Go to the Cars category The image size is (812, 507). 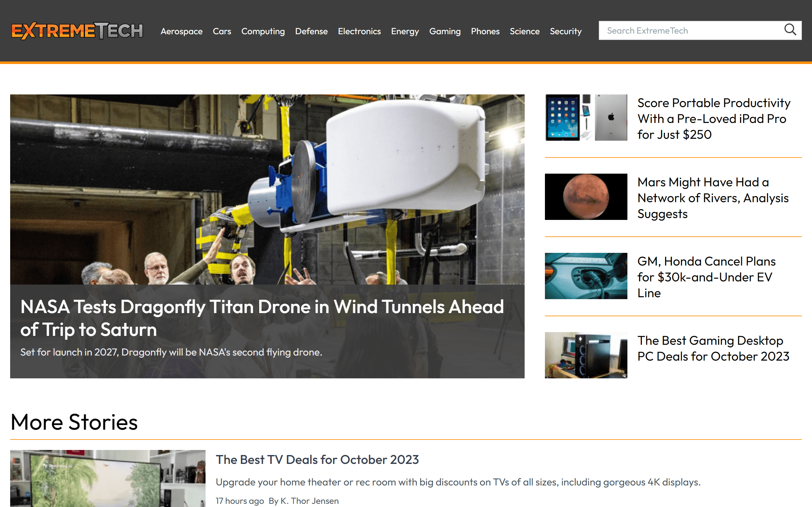[x=222, y=31]
